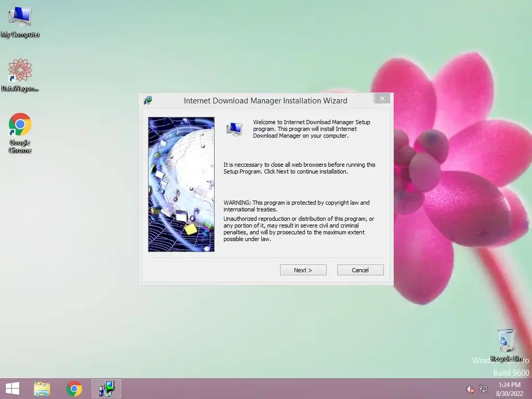Open the taskbar clock showing 1:24 PM
Image resolution: width=532 pixels, height=399 pixels.
[x=509, y=389]
